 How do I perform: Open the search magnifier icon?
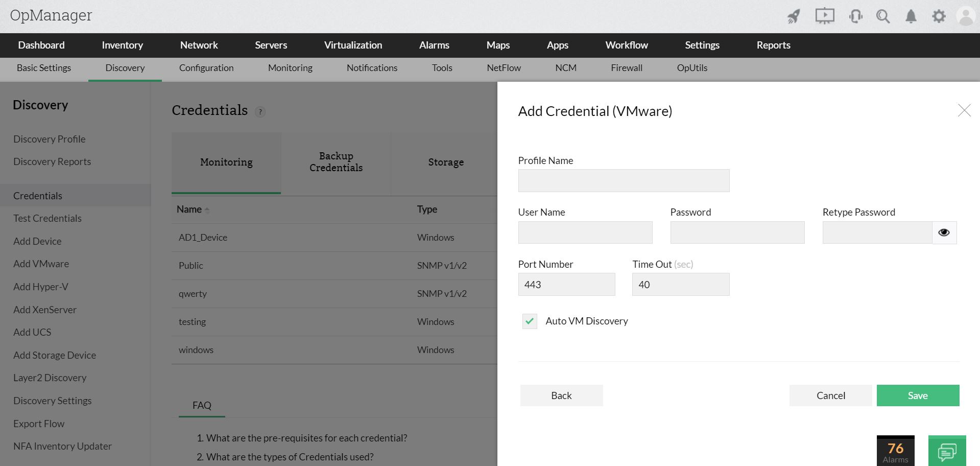pyautogui.click(x=883, y=16)
